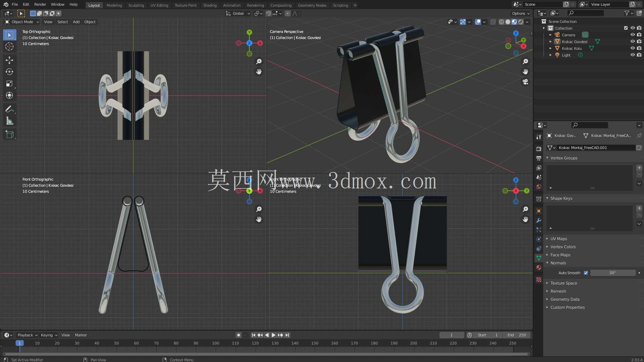Expand the Texture Space panel
Viewport: 644px width, 362px height.
point(564,283)
